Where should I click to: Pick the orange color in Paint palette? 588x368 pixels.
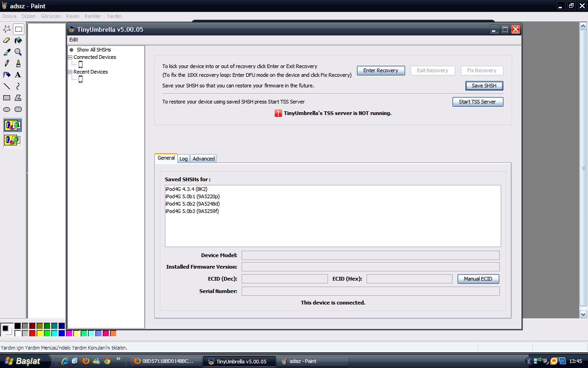pos(113,333)
